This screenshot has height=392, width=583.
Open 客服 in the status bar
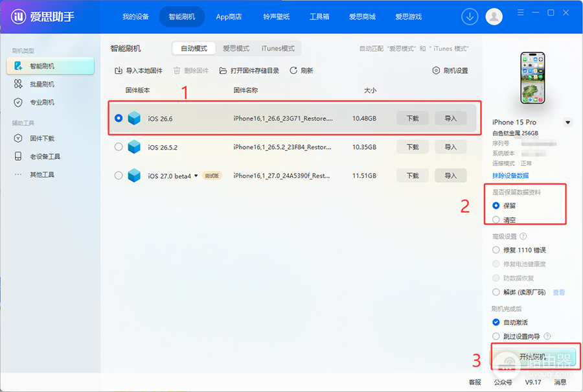[475, 382]
